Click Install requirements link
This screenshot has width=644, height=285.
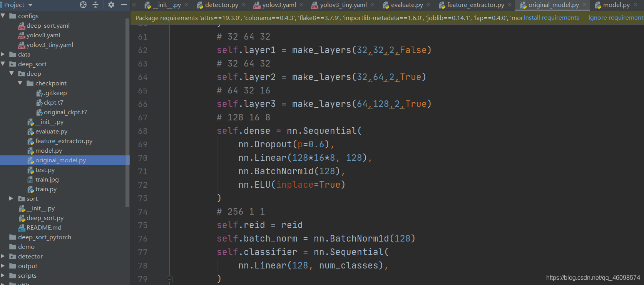click(551, 18)
